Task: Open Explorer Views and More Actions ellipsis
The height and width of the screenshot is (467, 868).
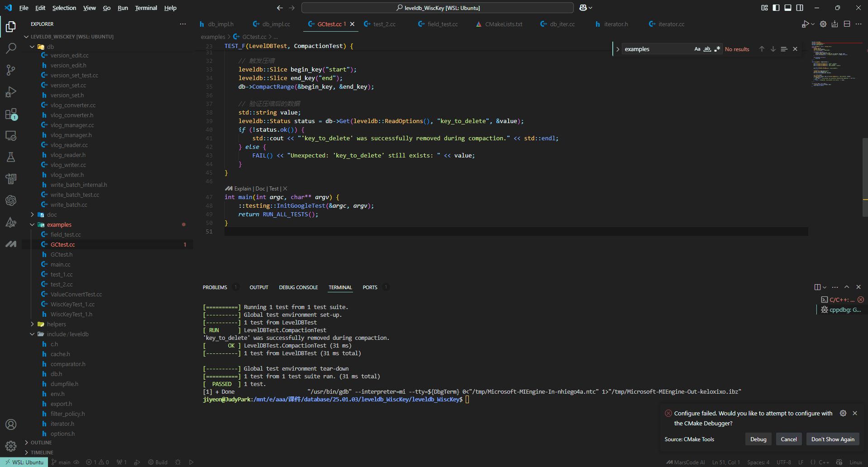Action: click(183, 24)
